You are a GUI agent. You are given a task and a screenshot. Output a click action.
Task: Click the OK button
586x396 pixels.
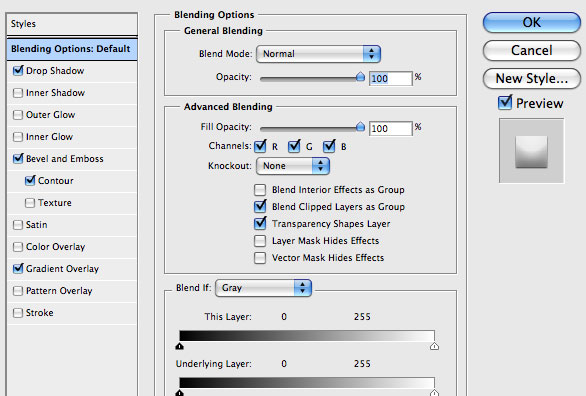(x=531, y=22)
